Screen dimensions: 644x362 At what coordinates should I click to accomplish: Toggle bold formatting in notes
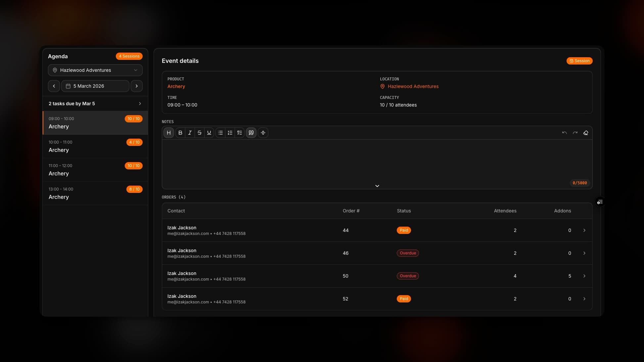pyautogui.click(x=180, y=133)
